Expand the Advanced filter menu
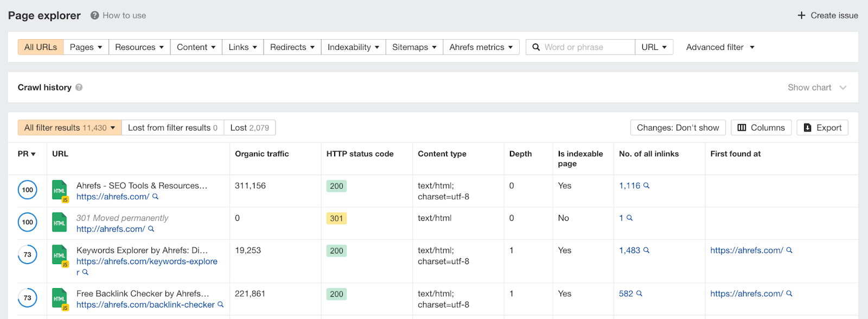Image resolution: width=868 pixels, height=319 pixels. point(720,47)
